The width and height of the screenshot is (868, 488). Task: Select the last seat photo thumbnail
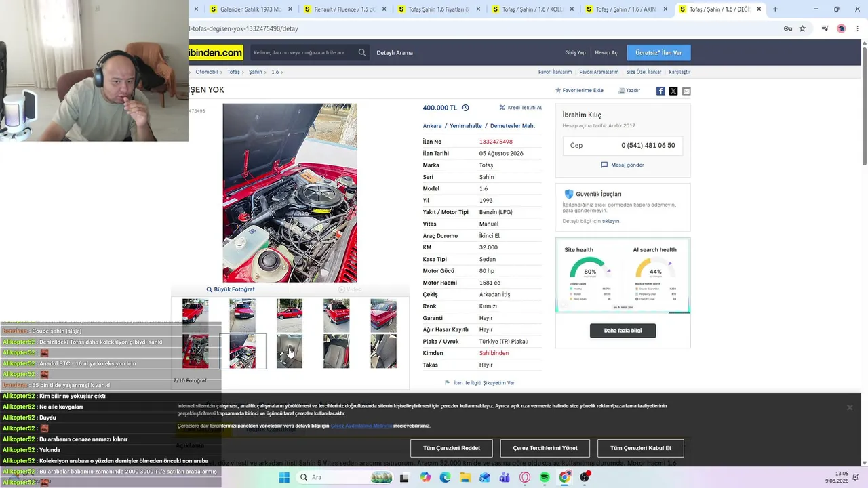point(383,351)
